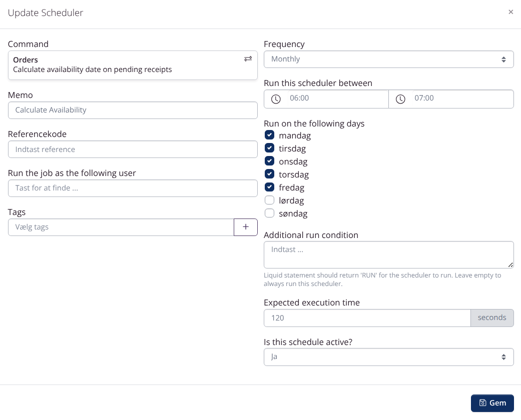Click the 'Tast for at finde' user field
Screen dimensions: 521x420
(x=133, y=188)
